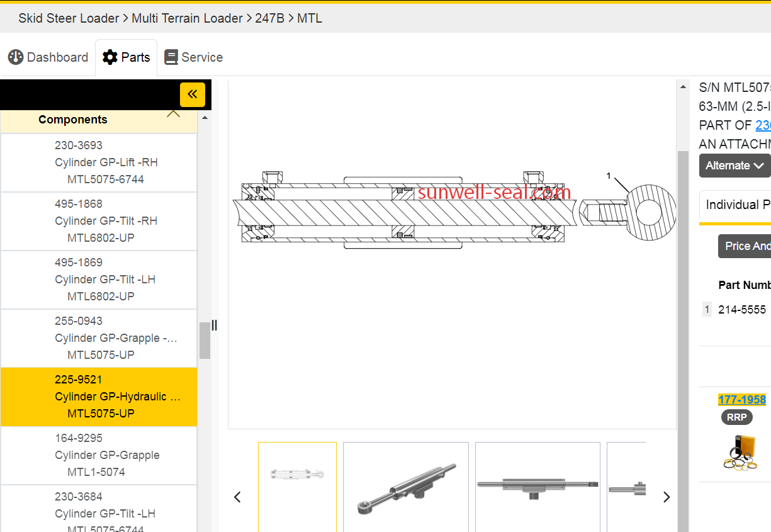The height and width of the screenshot is (532, 771).
Task: Click the Service book icon
Action: 171,57
